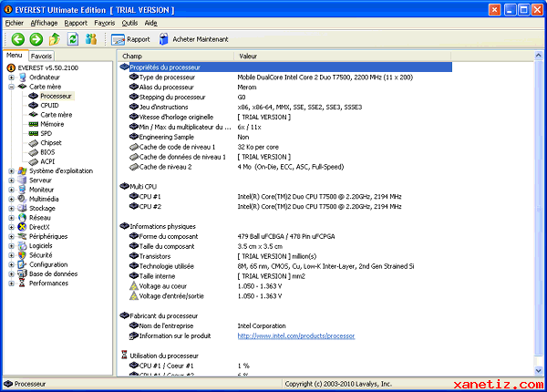This screenshot has height=392, width=547.
Task: Select Ordinateur in the tree
Action: click(45, 77)
